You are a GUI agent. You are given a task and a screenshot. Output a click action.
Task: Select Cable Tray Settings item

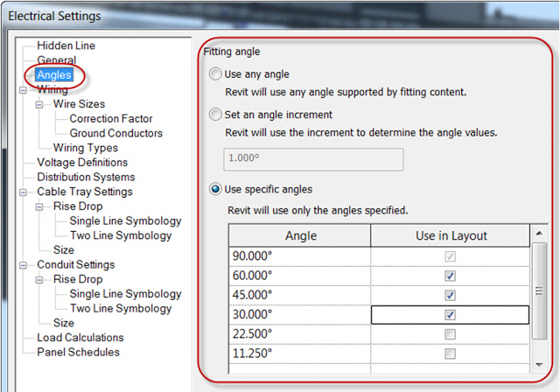point(85,192)
